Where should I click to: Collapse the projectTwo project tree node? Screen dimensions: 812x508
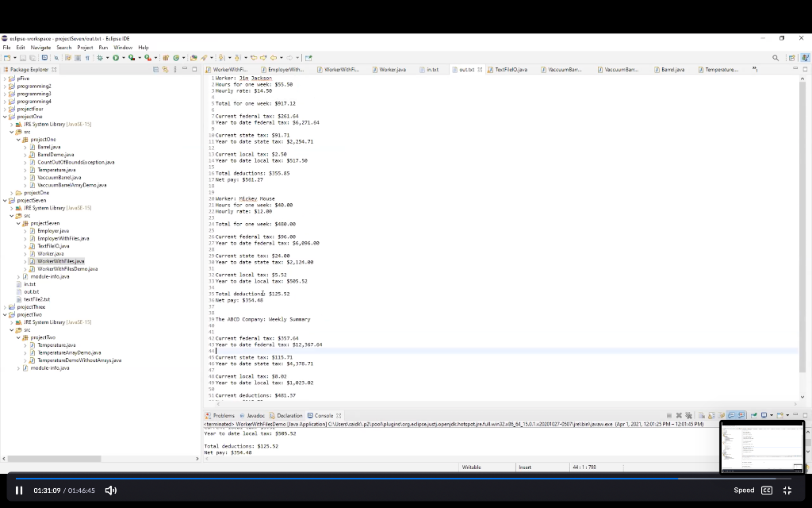(6, 314)
